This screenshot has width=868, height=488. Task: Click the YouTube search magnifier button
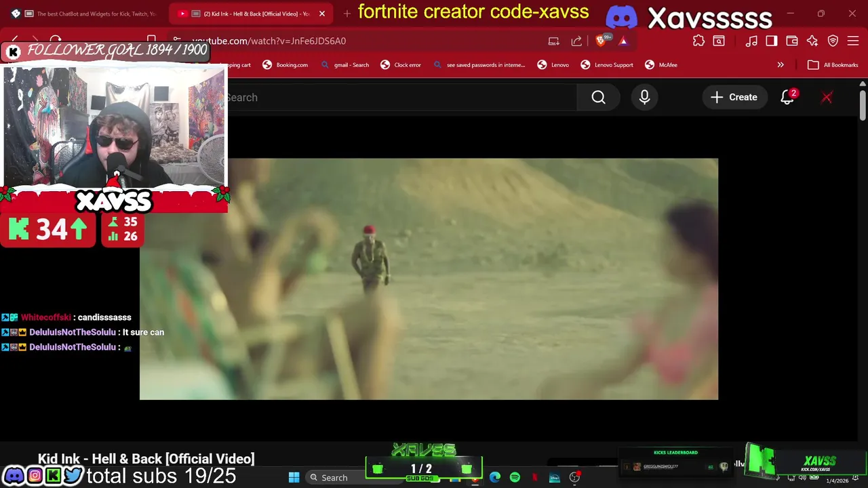(x=598, y=98)
